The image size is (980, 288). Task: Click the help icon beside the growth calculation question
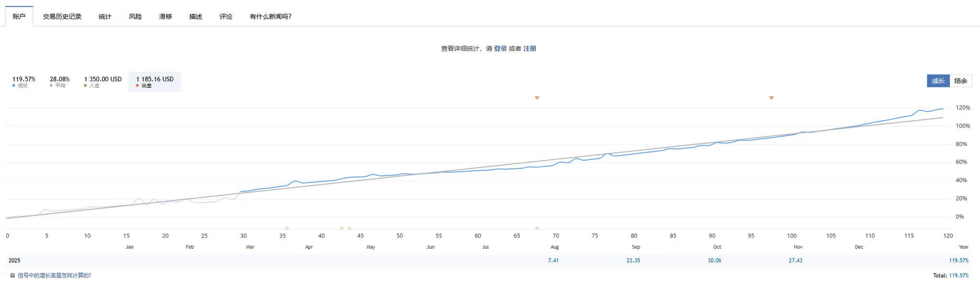click(x=12, y=276)
